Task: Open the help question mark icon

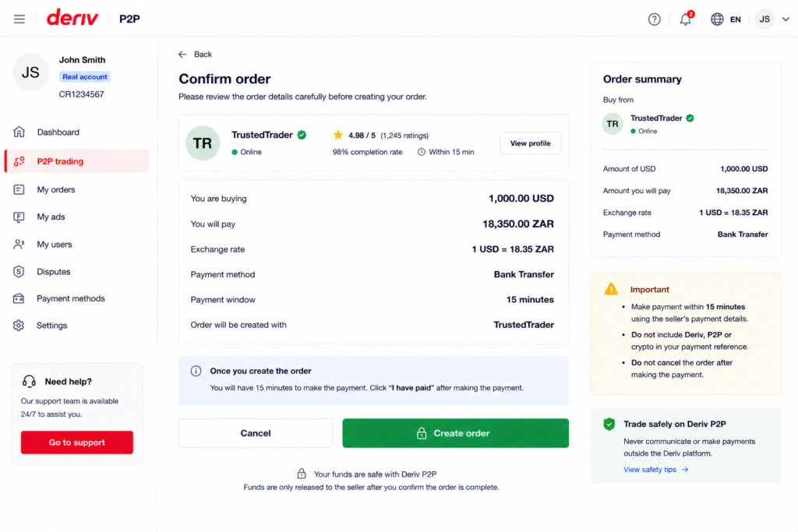Action: 654,19
